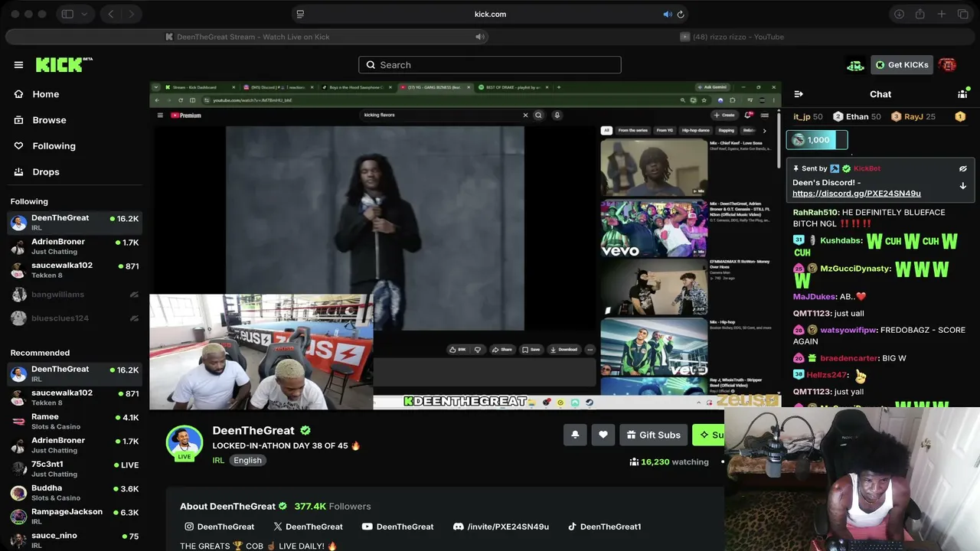Screen dimensions: 980x551
Task: Mute audio from the address bar speaker
Action: 667,14
